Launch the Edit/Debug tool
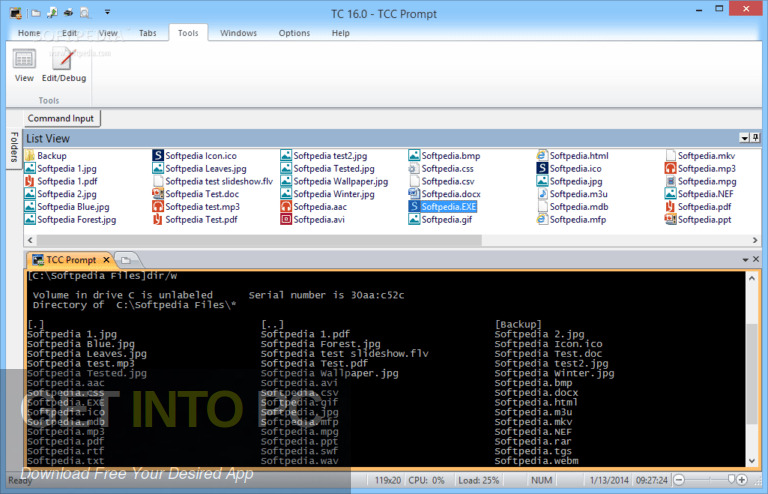Viewport: 768px width, 494px height. pos(64,66)
